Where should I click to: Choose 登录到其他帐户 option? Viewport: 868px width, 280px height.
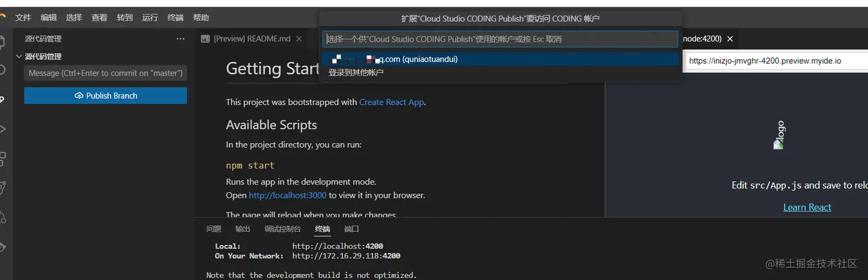tap(356, 72)
